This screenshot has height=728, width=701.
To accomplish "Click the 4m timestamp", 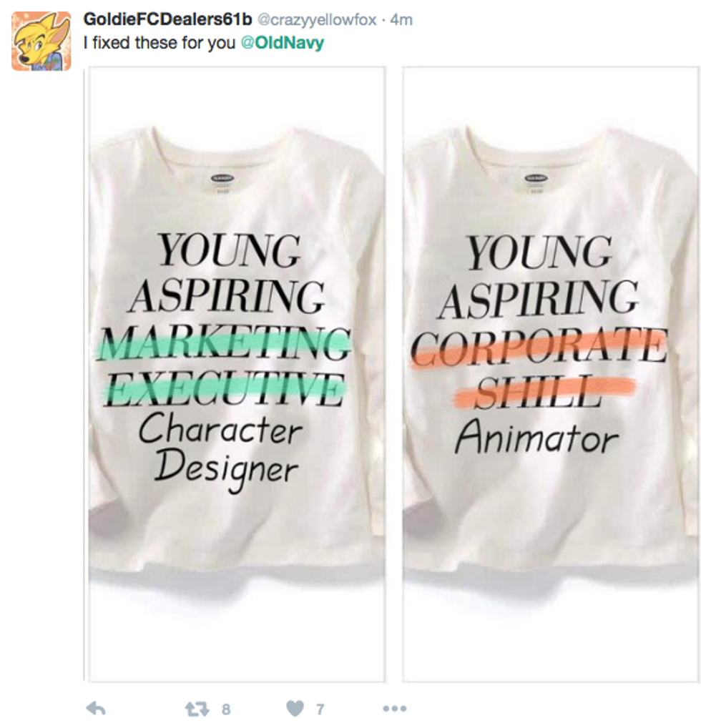I will pyautogui.click(x=402, y=20).
